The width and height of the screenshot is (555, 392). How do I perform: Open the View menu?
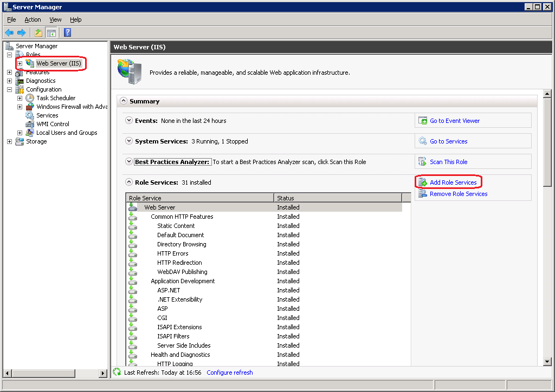[x=55, y=19]
